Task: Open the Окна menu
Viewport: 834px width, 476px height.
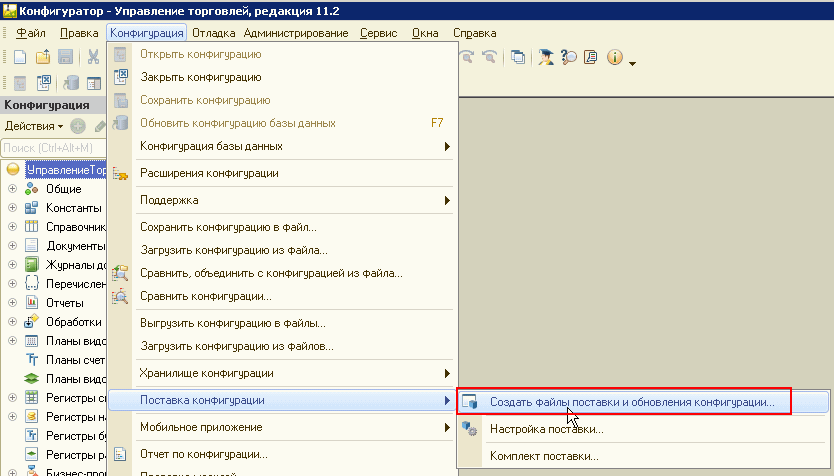Action: 425,33
